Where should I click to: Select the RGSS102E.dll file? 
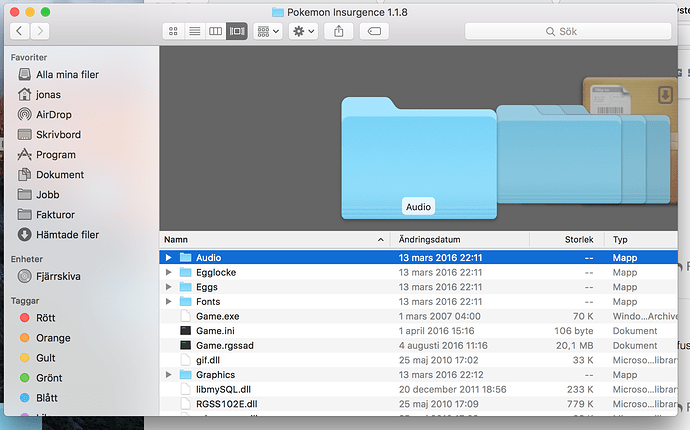pyautogui.click(x=418, y=404)
